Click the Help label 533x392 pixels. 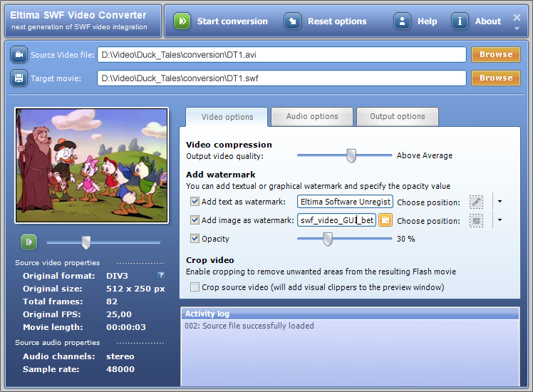(428, 21)
